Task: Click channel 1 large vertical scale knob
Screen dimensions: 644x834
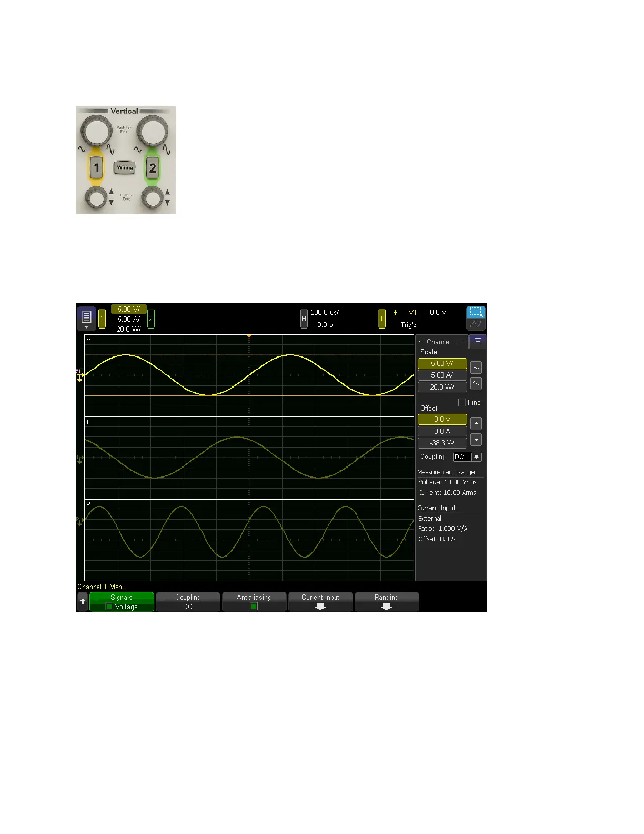Action: coord(97,132)
